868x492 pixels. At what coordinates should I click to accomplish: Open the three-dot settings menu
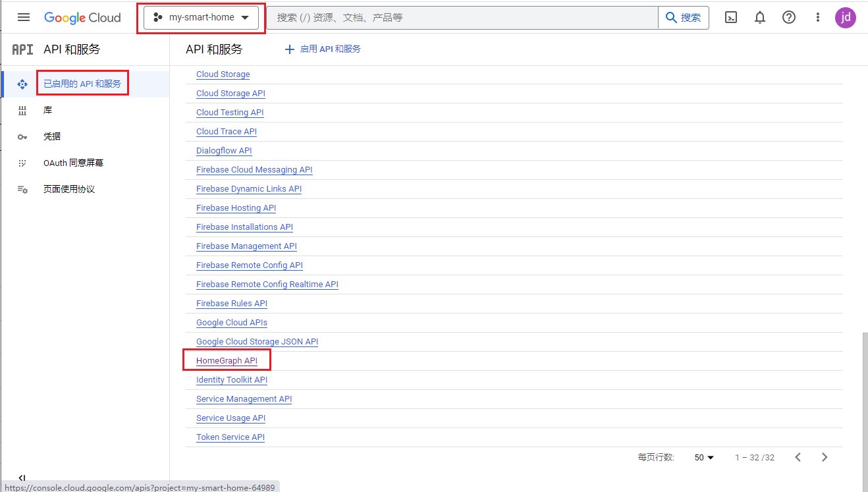coord(818,18)
